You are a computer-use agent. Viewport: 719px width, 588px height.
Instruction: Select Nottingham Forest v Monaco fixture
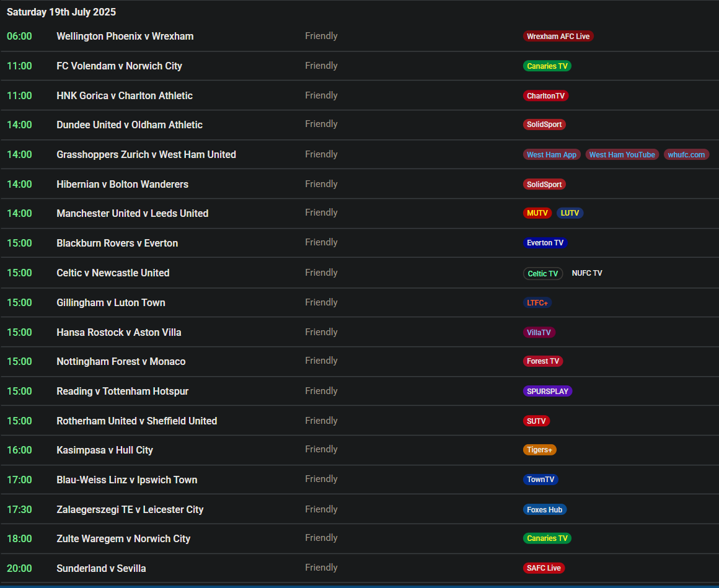pos(121,362)
